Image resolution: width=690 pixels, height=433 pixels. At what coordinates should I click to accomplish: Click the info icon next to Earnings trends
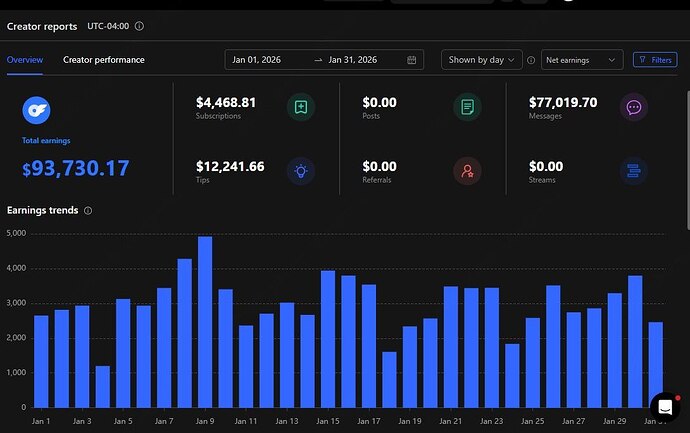[89, 211]
